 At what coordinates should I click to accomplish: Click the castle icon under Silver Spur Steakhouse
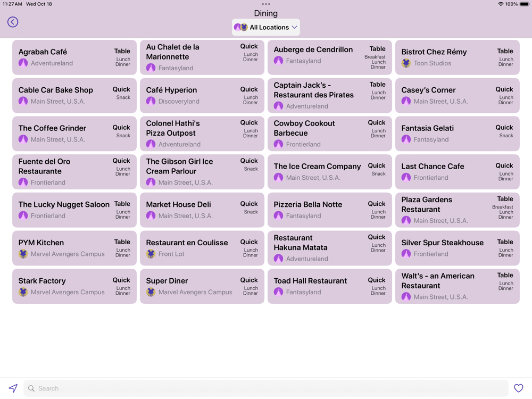tap(406, 254)
